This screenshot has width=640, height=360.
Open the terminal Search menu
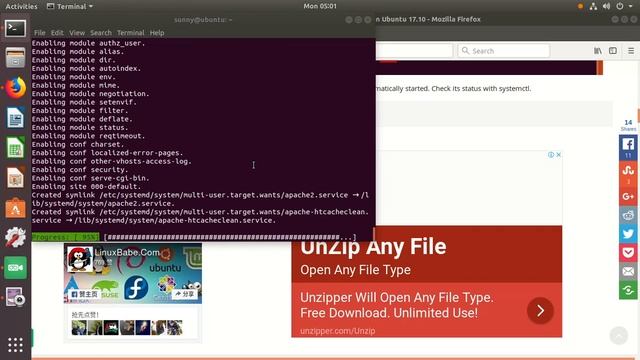click(x=101, y=33)
